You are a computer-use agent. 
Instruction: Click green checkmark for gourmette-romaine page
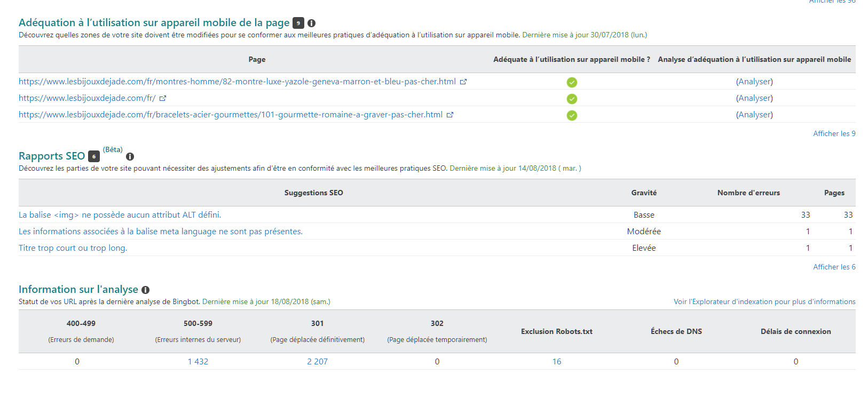(572, 115)
